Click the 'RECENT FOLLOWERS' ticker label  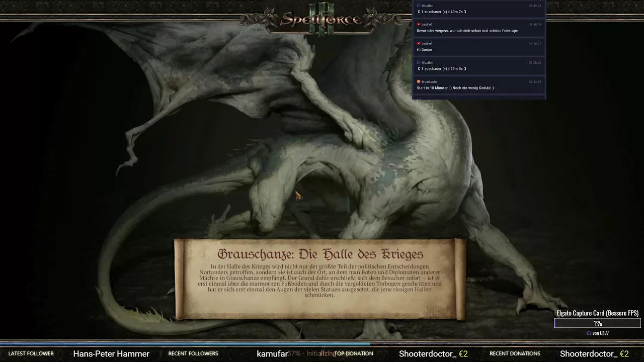[193, 353]
